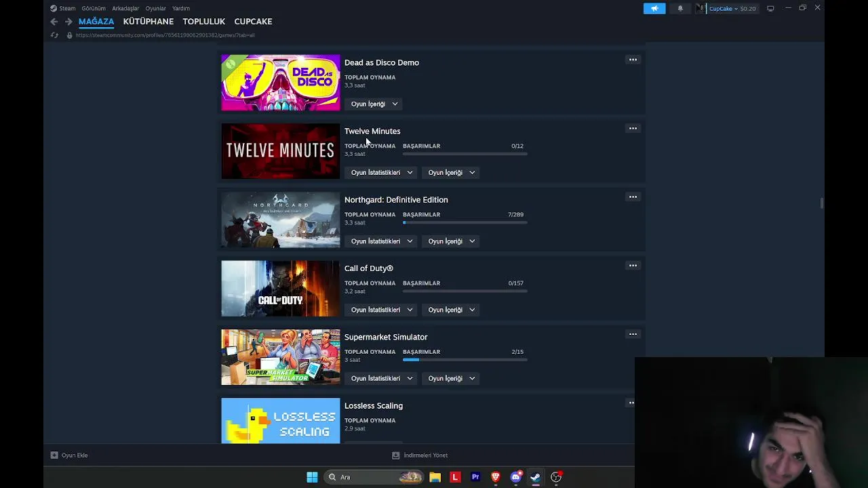Click the page vertical scrollbar thumb
868x488 pixels.
pos(821,203)
